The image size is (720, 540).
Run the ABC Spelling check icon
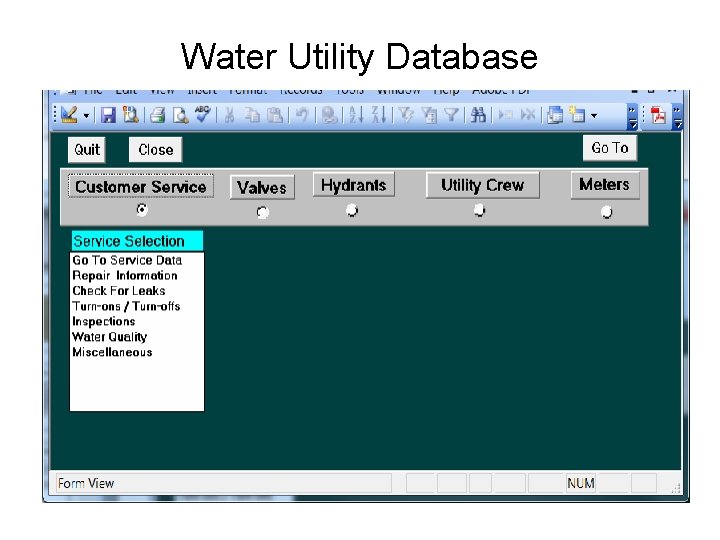click(x=202, y=114)
